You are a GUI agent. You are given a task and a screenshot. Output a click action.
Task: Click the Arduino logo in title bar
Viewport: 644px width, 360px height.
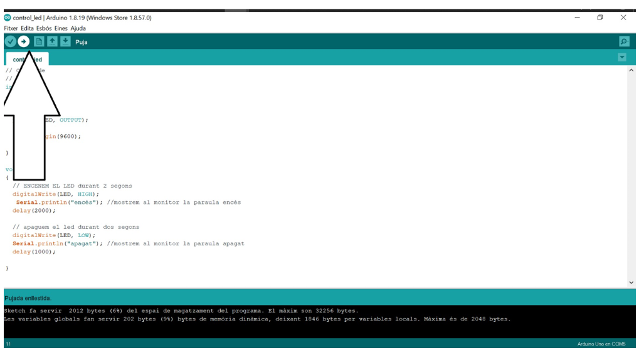coord(8,18)
